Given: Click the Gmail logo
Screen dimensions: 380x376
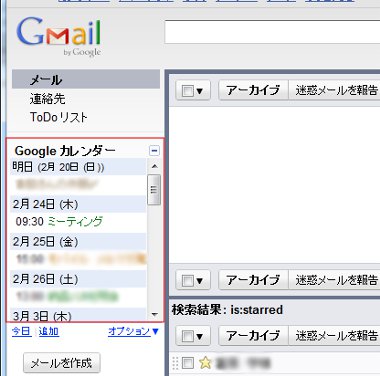Looking at the screenshot, I should tap(59, 36).
